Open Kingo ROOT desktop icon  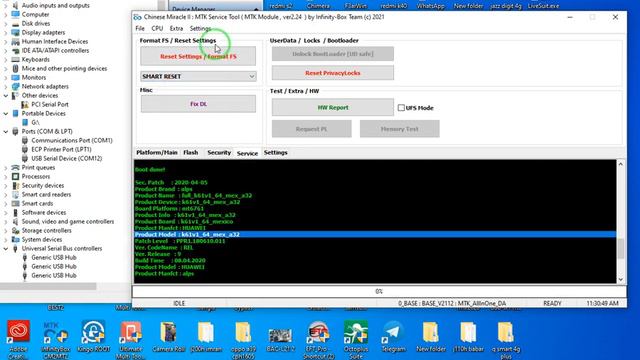(x=93, y=337)
